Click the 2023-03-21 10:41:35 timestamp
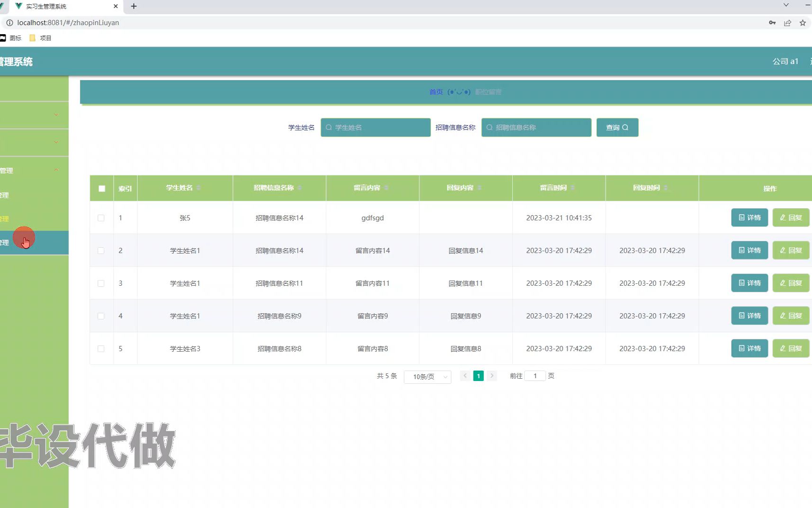The image size is (812, 508). pyautogui.click(x=559, y=218)
